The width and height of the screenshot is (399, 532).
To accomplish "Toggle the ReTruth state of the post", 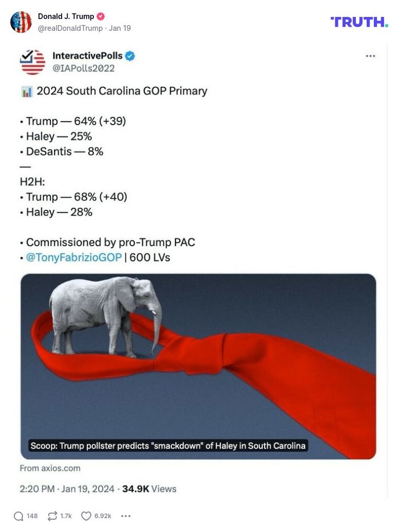I will click(x=51, y=516).
